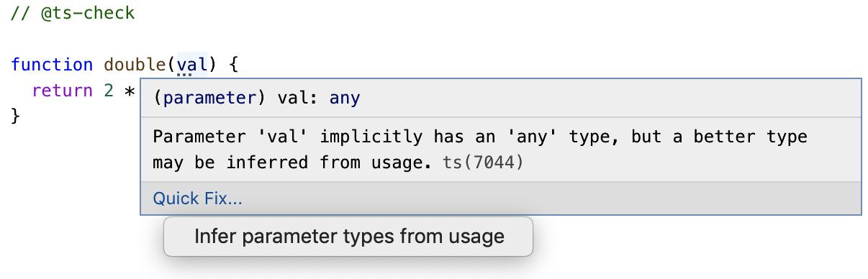Place cursor on the val parameter
This screenshot has width=868, height=279.
[x=192, y=65]
